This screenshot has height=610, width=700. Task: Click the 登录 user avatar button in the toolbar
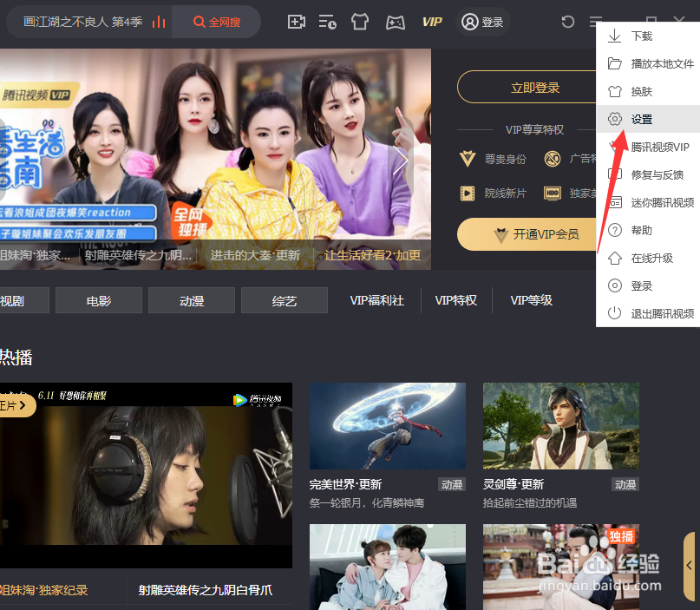click(x=482, y=22)
